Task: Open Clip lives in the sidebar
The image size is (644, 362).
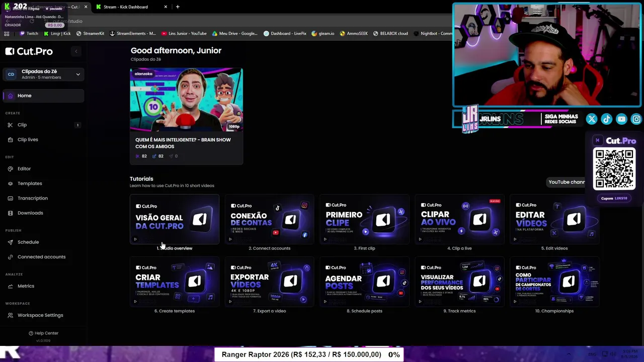Action: pos(44,139)
